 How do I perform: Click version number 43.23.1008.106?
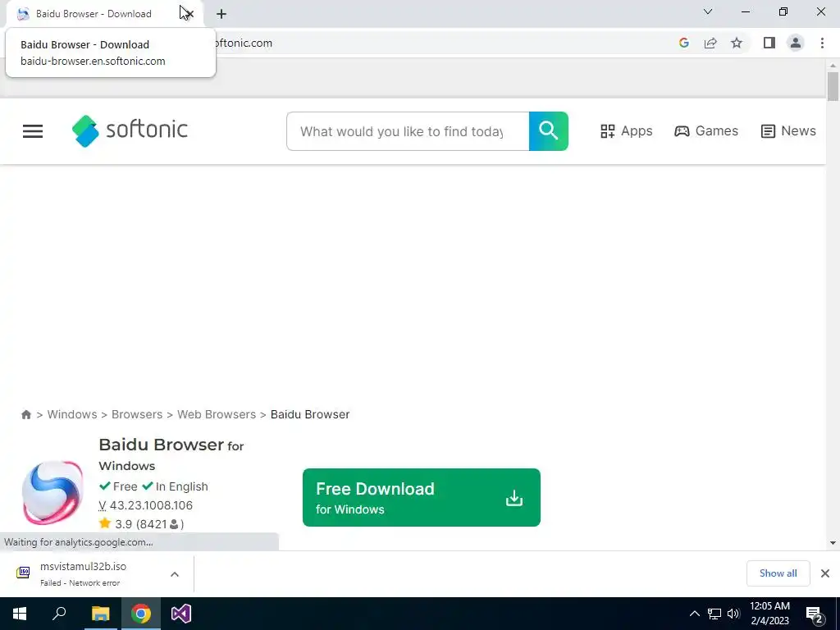tap(151, 505)
